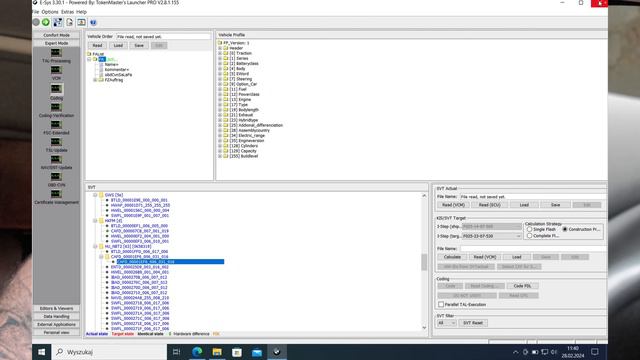Image resolution: width=640 pixels, height=360 pixels.
Task: Click Read (ECU) in SVT Actual
Action: (489, 205)
